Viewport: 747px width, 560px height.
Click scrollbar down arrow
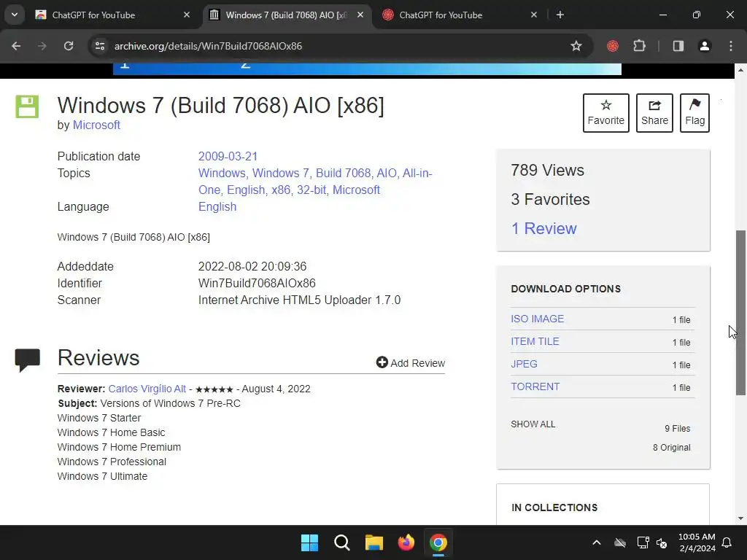click(740, 518)
